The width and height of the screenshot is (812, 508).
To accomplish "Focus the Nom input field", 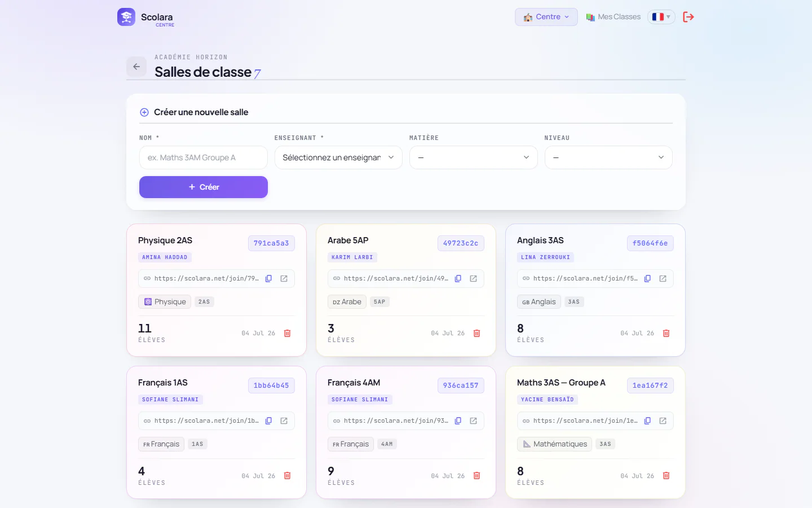I will click(x=204, y=157).
